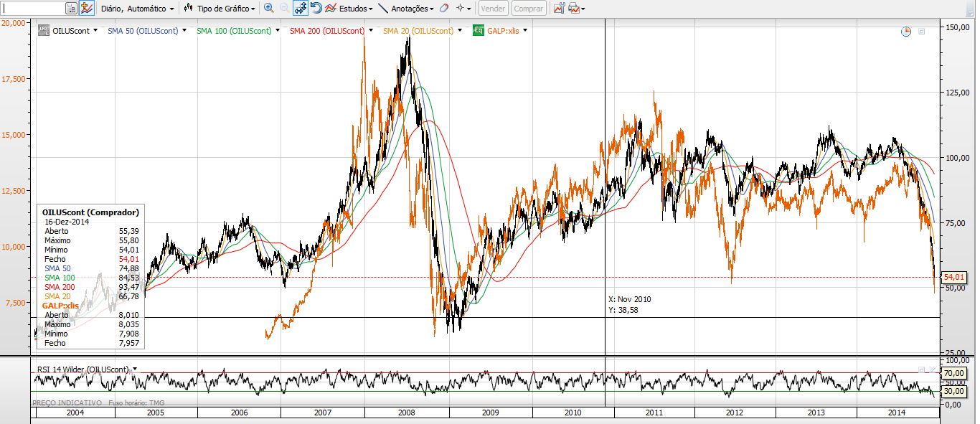
Task: Click the chart template icon with the star
Action: pos(87,9)
